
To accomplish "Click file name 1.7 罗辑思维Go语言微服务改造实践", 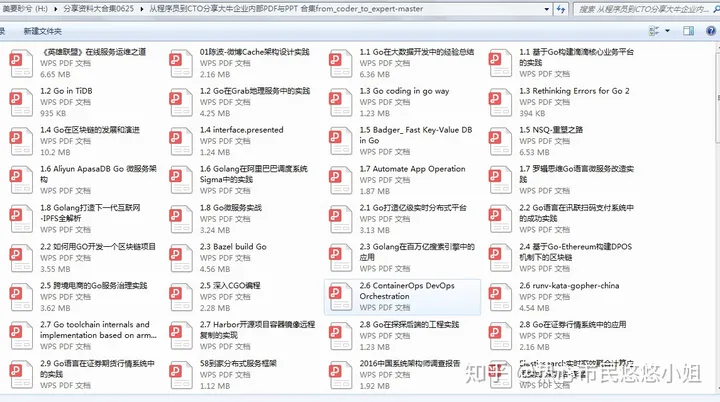I will pyautogui.click(x=577, y=174).
